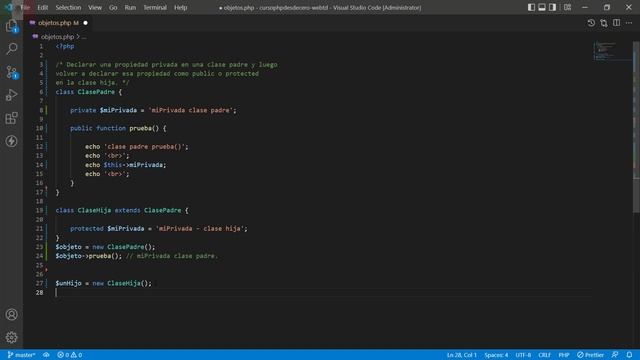Open the Search view

click(x=11, y=49)
